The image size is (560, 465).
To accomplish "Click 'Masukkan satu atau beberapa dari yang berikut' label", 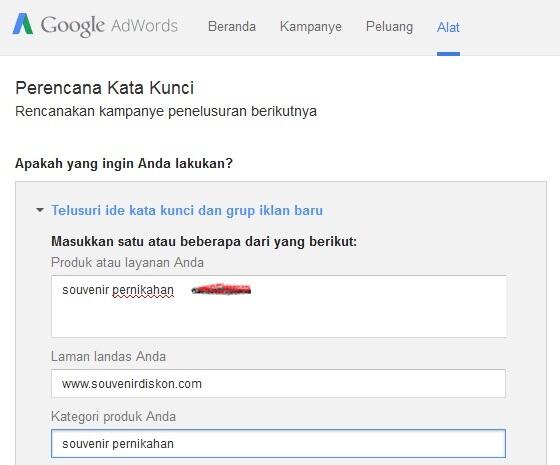I will (x=204, y=241).
